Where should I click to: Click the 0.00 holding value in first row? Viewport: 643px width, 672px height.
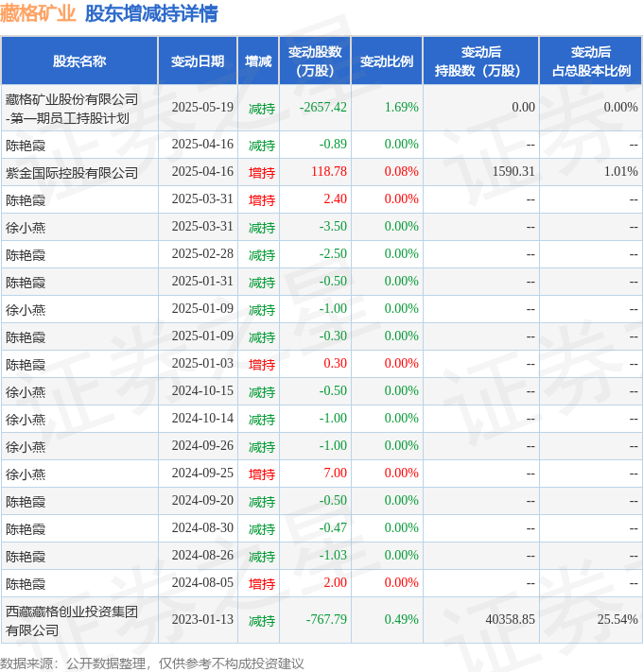click(524, 107)
